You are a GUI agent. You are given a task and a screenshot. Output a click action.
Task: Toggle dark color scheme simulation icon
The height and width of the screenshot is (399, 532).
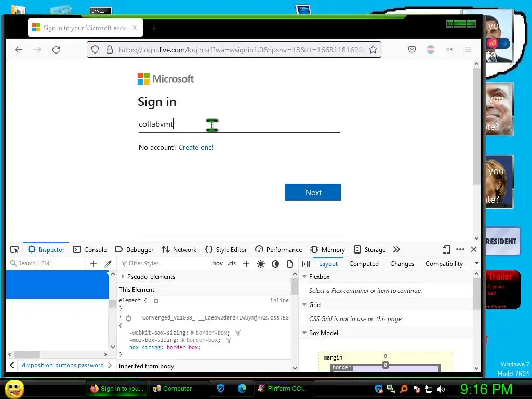(275, 263)
